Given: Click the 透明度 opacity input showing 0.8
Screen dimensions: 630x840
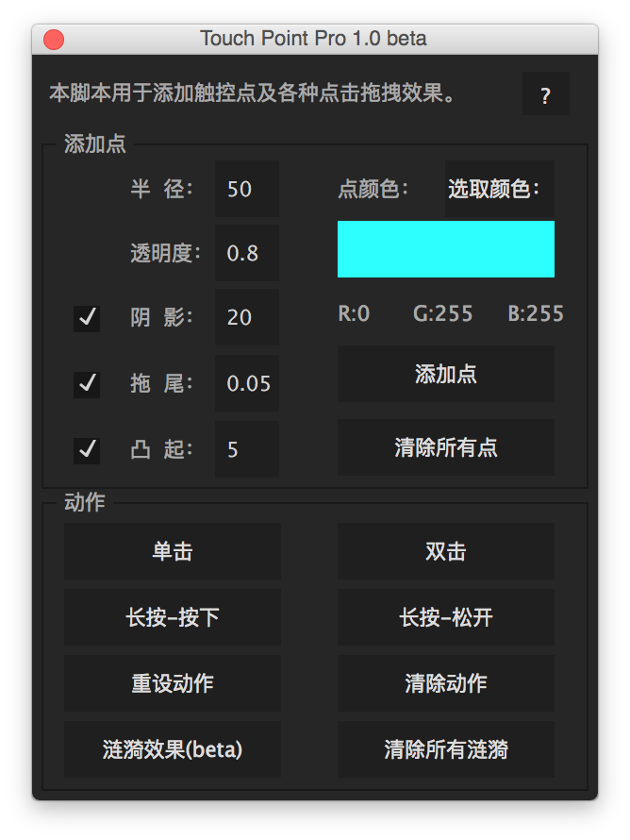Looking at the screenshot, I should 246,252.
